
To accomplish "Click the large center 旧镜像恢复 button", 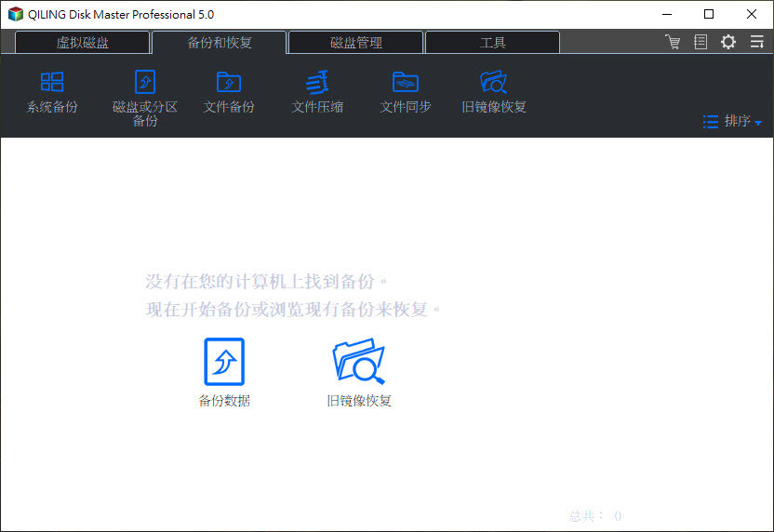I will [x=359, y=372].
